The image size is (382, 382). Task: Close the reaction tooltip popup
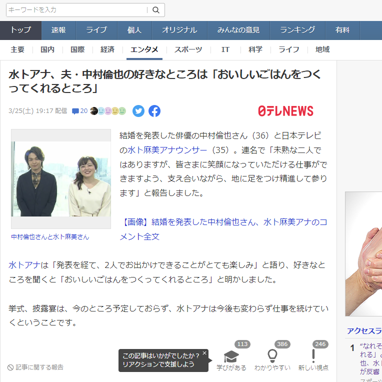coord(204,353)
